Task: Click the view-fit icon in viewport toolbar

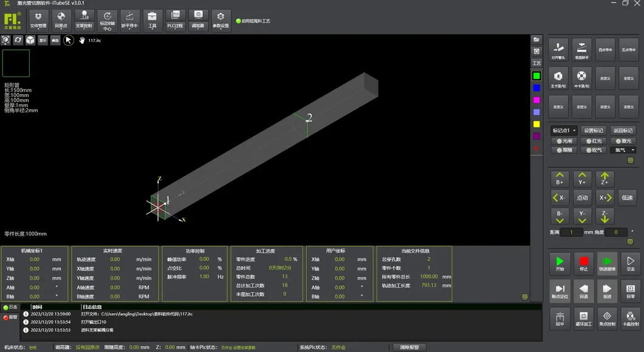Action: (x=5, y=40)
